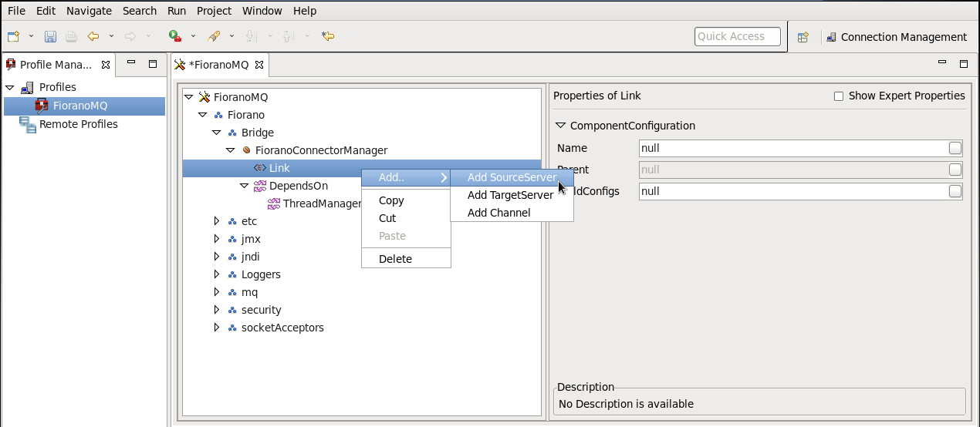Click the Save toolbar icon

50,36
